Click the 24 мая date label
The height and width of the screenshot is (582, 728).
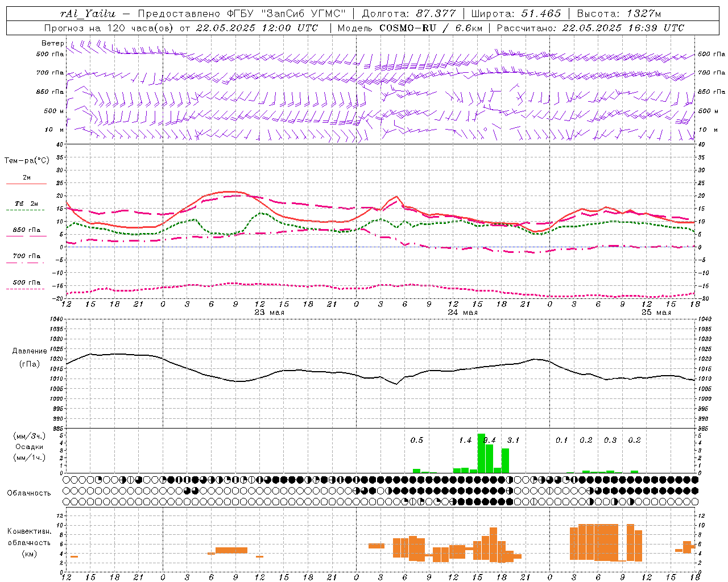coord(463,312)
